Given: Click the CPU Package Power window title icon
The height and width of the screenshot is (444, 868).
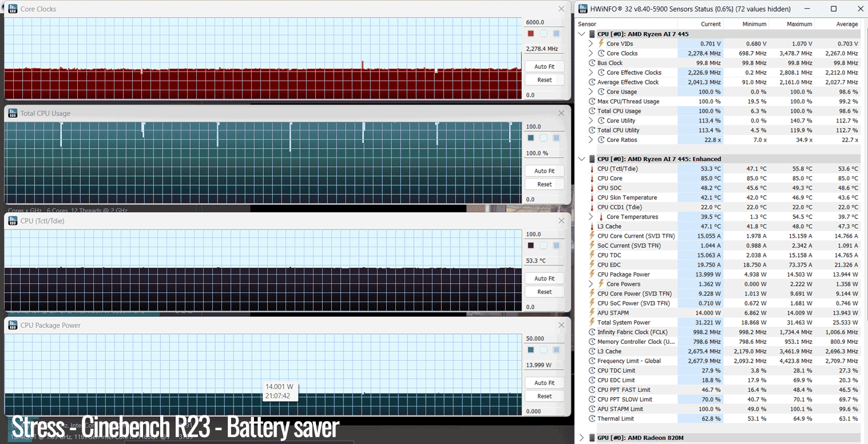Looking at the screenshot, I should (13, 325).
